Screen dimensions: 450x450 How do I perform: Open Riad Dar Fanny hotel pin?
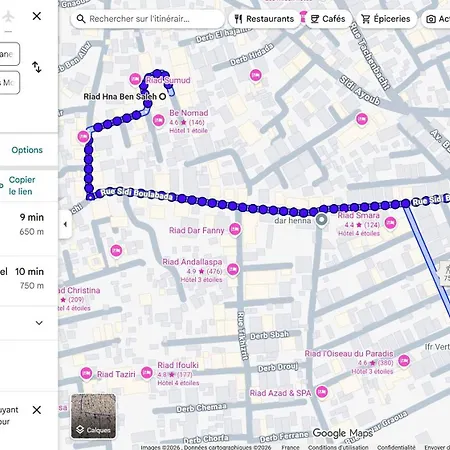point(235,229)
